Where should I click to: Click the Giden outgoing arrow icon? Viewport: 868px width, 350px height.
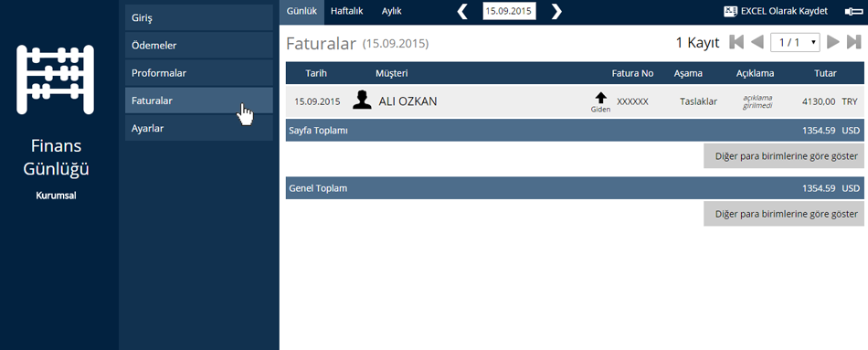point(600,98)
